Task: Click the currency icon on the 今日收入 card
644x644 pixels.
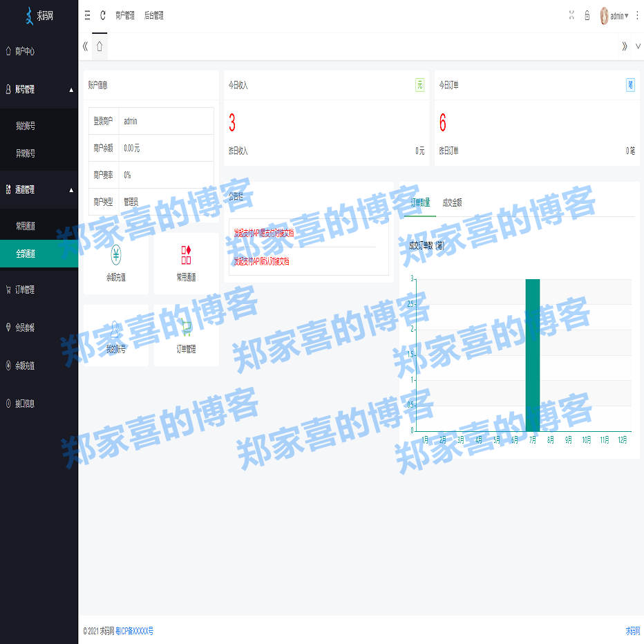Action: (419, 85)
